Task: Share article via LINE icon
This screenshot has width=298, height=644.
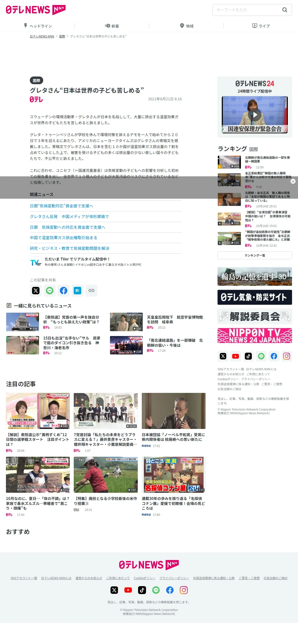Action: click(49, 291)
